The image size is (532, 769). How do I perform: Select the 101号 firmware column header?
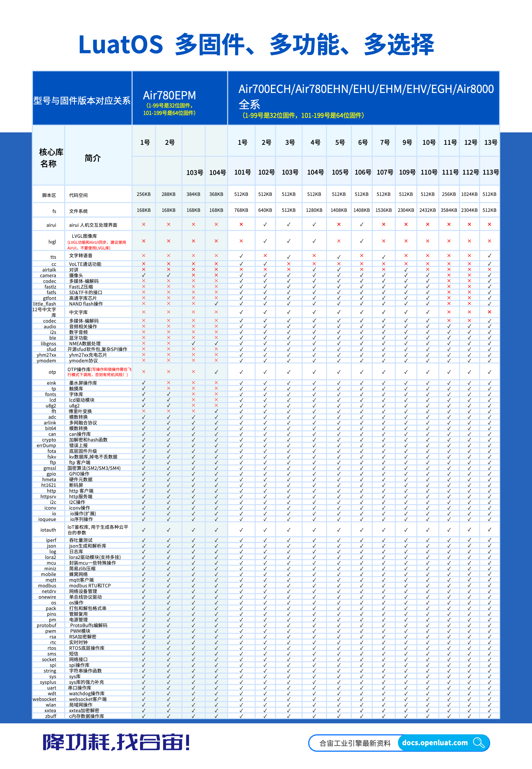pyautogui.click(x=243, y=172)
